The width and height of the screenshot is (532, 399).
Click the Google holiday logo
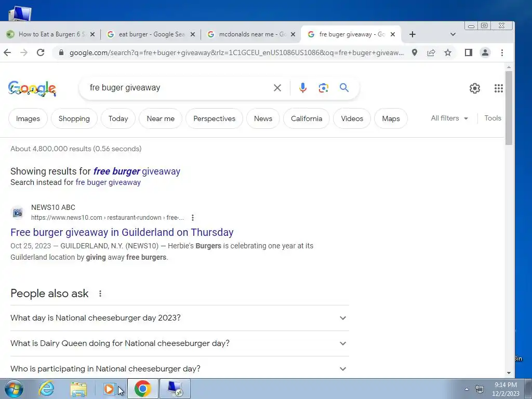coord(32,88)
